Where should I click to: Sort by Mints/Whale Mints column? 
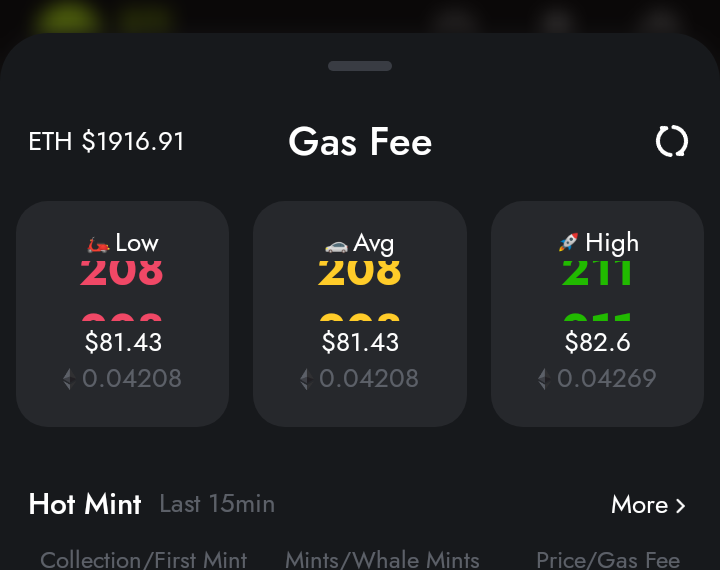coord(382,560)
